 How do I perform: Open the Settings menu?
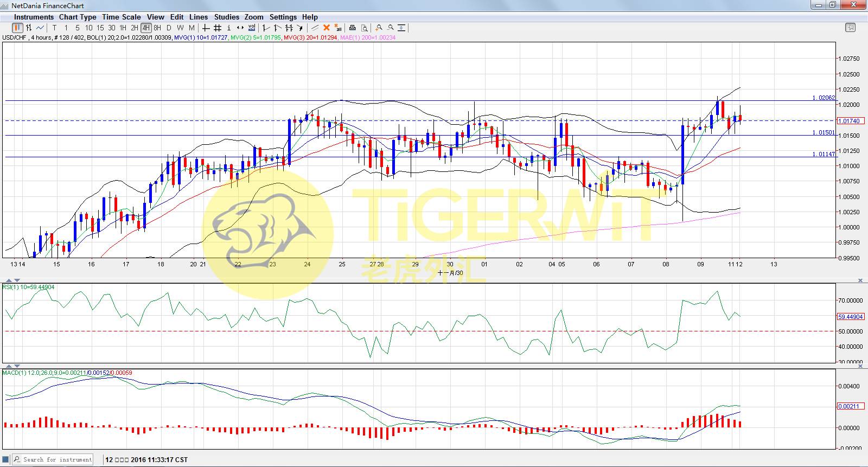click(x=283, y=17)
